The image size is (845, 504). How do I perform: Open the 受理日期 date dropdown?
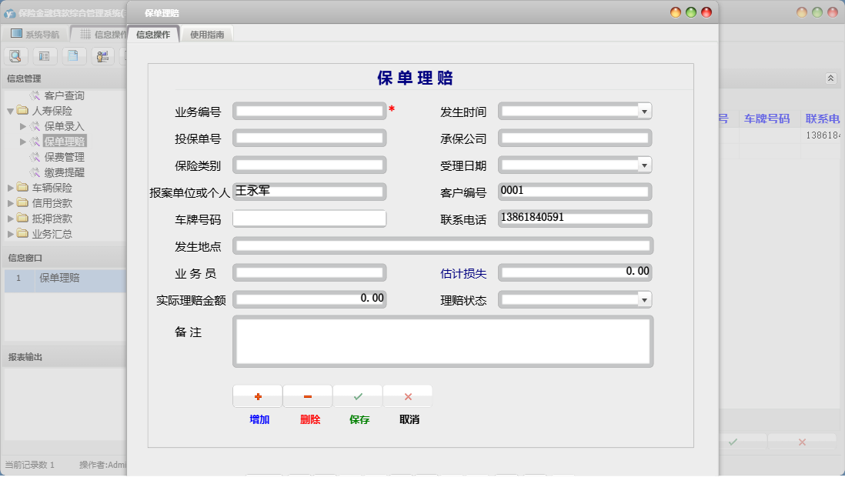(644, 165)
